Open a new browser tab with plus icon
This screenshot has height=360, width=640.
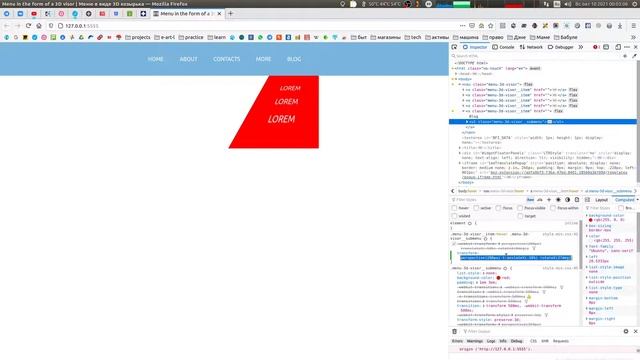click(231, 13)
